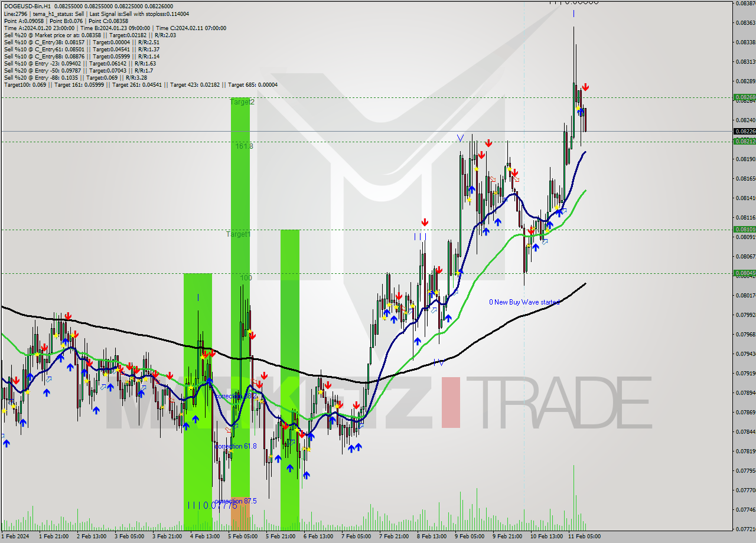756x543 pixels.
Task: Click the 'Target100: 0.069' targets summary line
Action: (x=141, y=84)
